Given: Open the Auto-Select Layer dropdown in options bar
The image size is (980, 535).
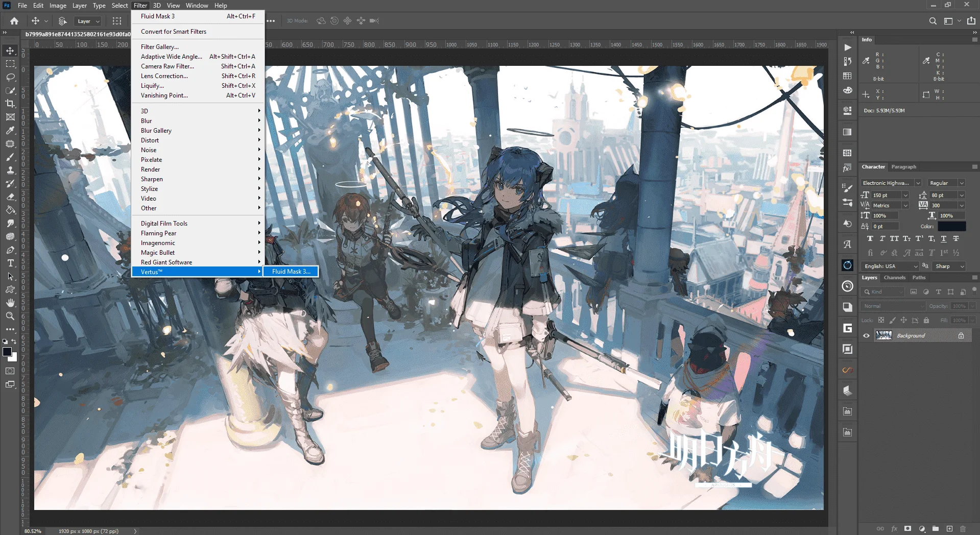Looking at the screenshot, I should (87, 21).
